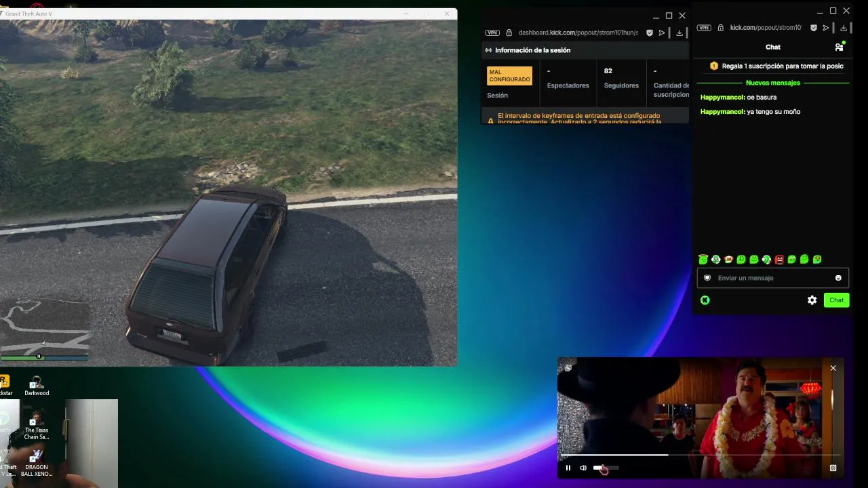Click the dashboard.kick.com address bar
The height and width of the screenshot is (488, 868).
[578, 33]
